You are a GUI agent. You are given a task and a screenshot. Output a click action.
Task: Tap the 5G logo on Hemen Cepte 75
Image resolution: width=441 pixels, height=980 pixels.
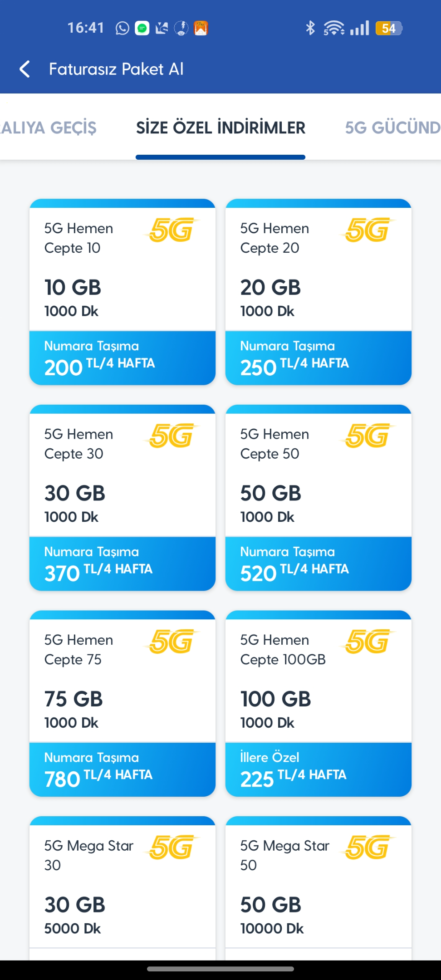pos(172,641)
